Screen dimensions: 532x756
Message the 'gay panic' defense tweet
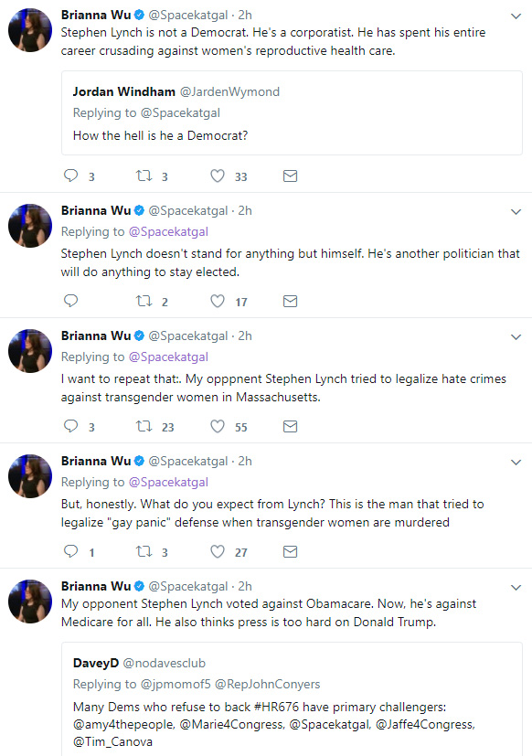[290, 551]
